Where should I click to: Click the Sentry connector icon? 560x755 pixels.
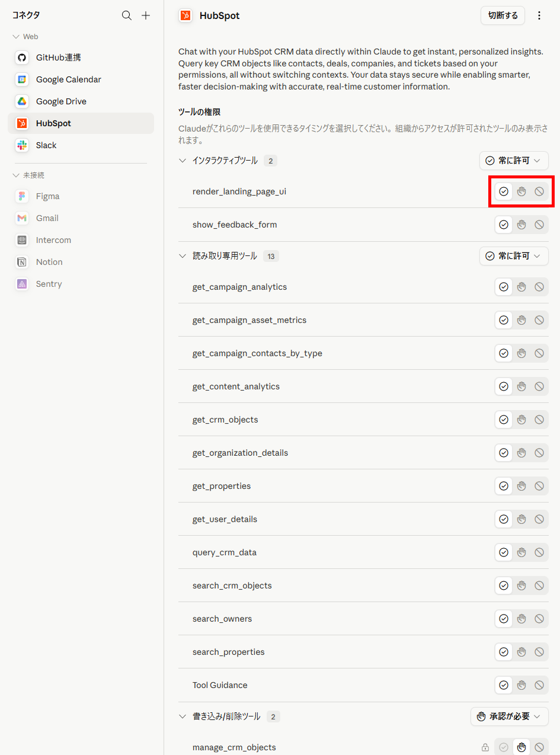[22, 284]
